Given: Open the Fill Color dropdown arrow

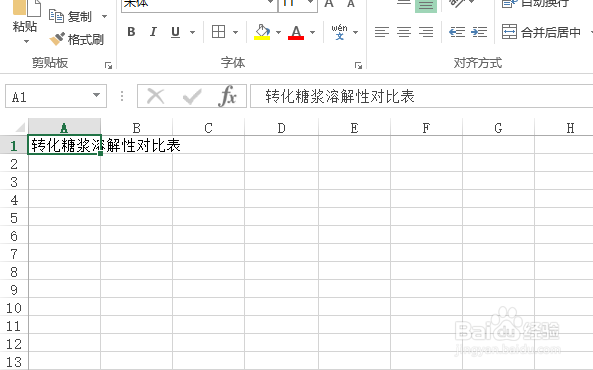Looking at the screenshot, I should point(278,33).
